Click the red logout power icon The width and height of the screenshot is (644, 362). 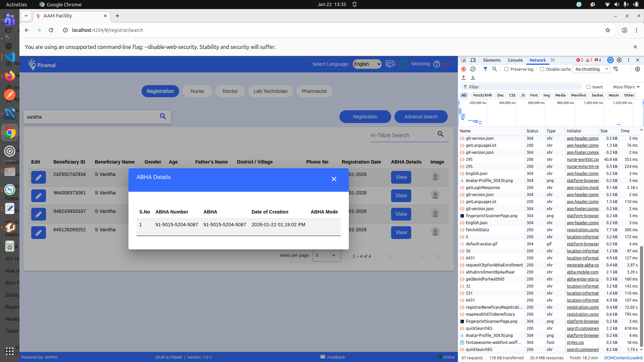446,64
